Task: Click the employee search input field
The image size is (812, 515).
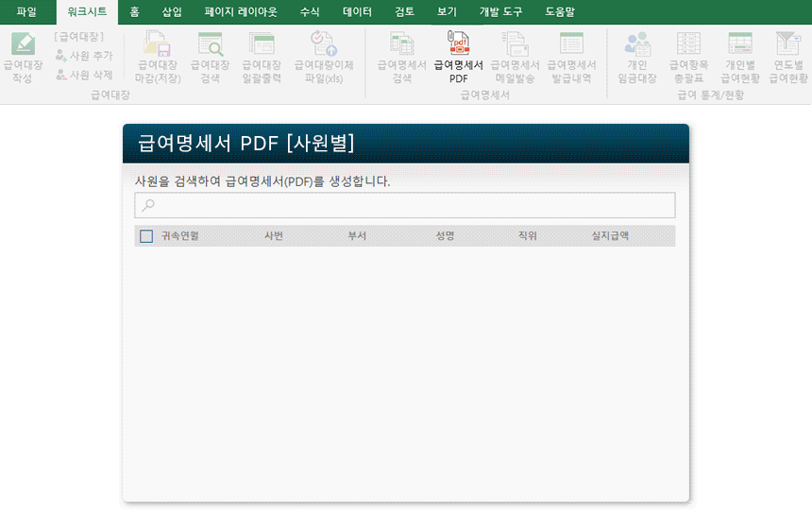Action: coord(405,205)
